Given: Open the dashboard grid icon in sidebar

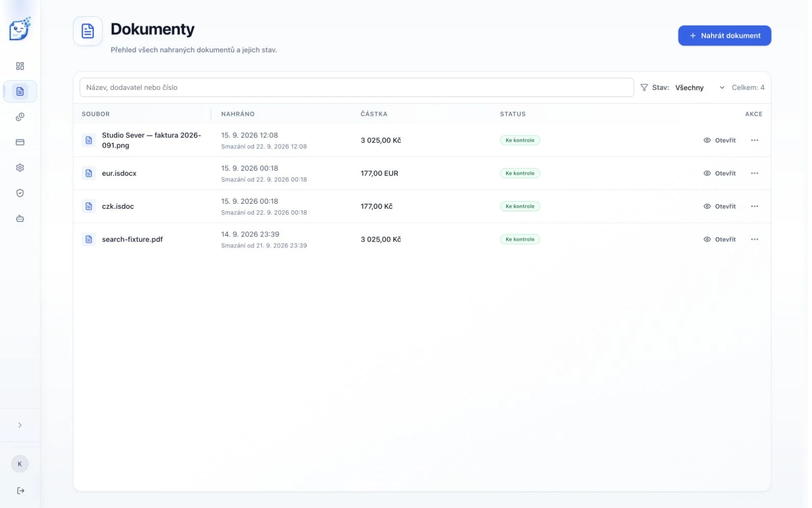Looking at the screenshot, I should 20,66.
